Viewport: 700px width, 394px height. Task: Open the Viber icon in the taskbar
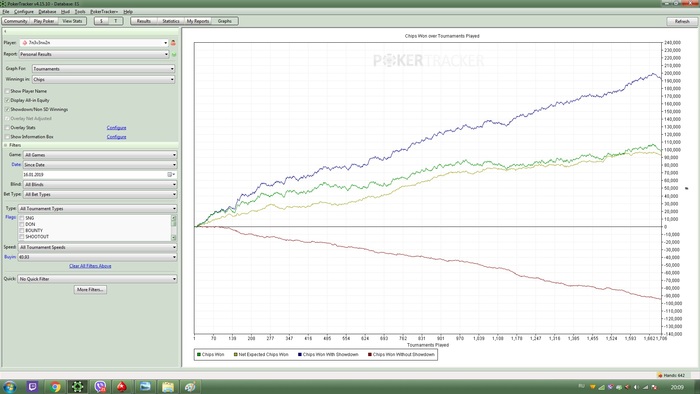coord(100,386)
